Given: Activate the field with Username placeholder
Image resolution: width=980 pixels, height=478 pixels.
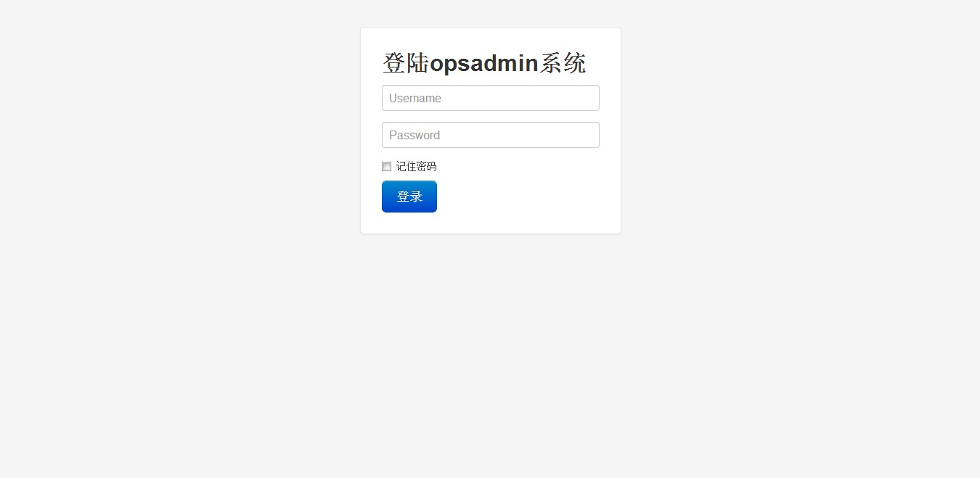Looking at the screenshot, I should (491, 98).
